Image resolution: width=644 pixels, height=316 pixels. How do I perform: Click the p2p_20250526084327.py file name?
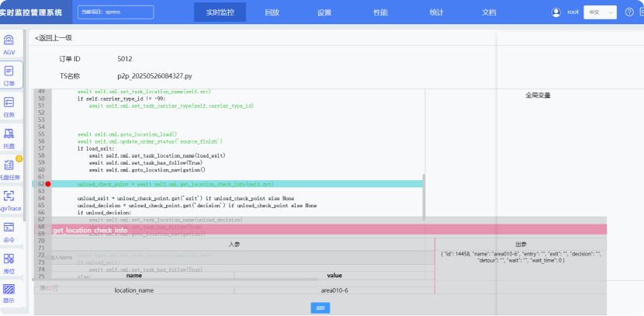point(155,76)
